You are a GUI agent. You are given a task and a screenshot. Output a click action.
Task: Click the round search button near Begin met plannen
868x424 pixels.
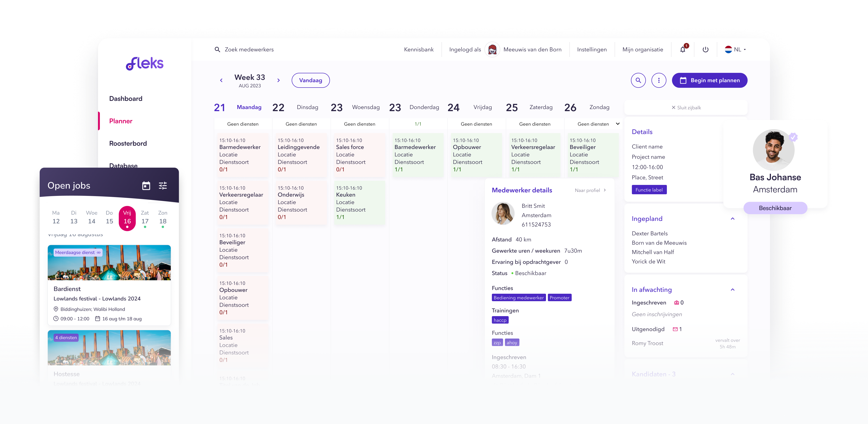[x=638, y=80]
